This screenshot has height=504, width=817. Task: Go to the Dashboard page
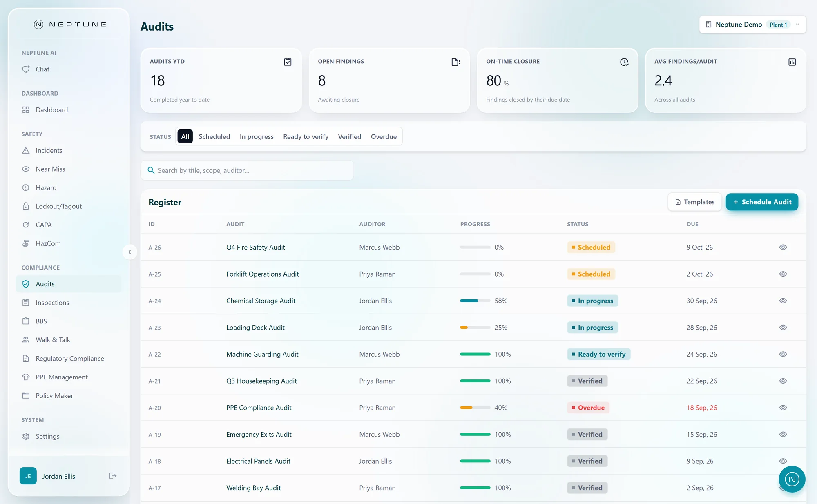(x=69, y=110)
